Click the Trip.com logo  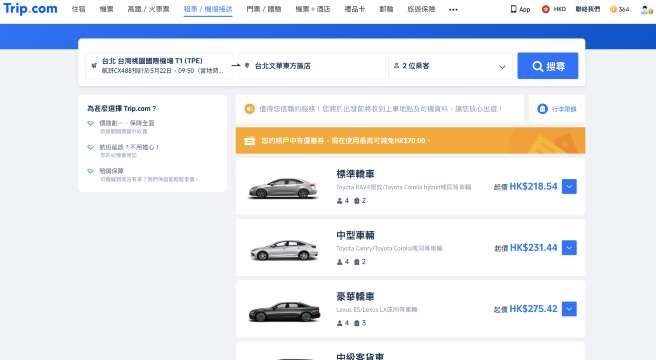30,8
